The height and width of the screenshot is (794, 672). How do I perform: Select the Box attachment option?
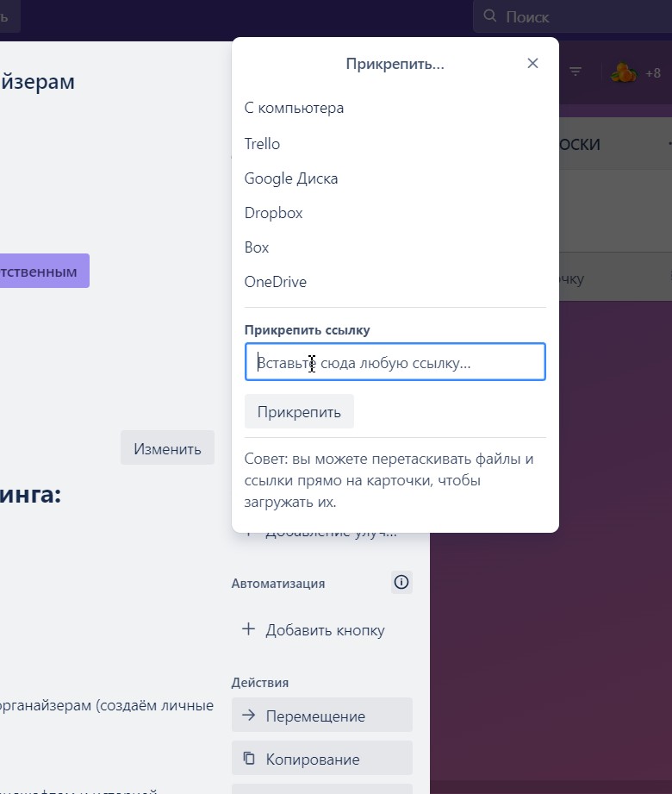256,247
